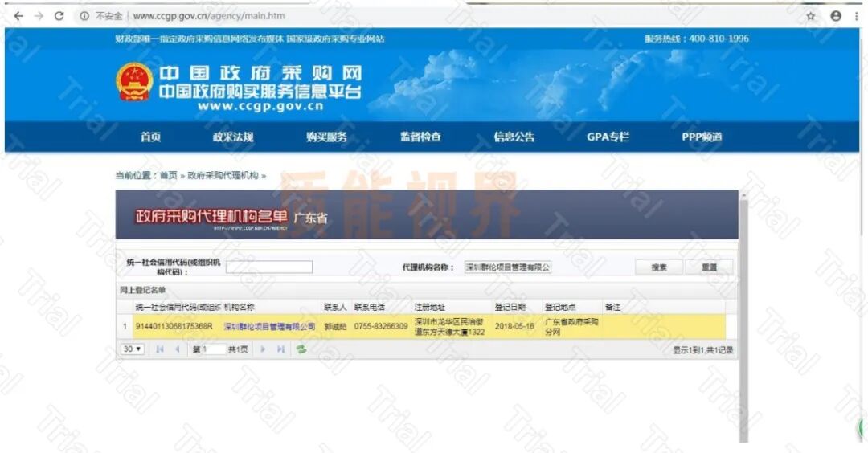This screenshot has height=453, width=868.
Task: Click the browser address bar URL
Action: (x=209, y=16)
